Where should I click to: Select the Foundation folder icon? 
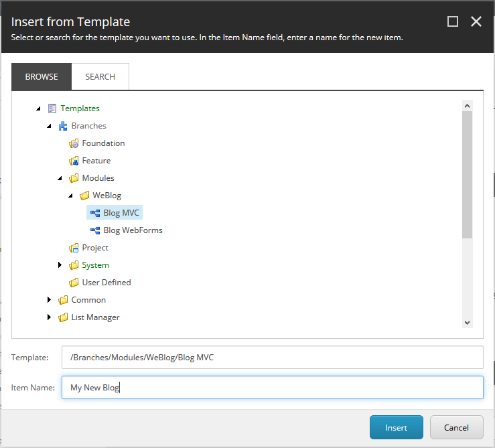coord(74,144)
